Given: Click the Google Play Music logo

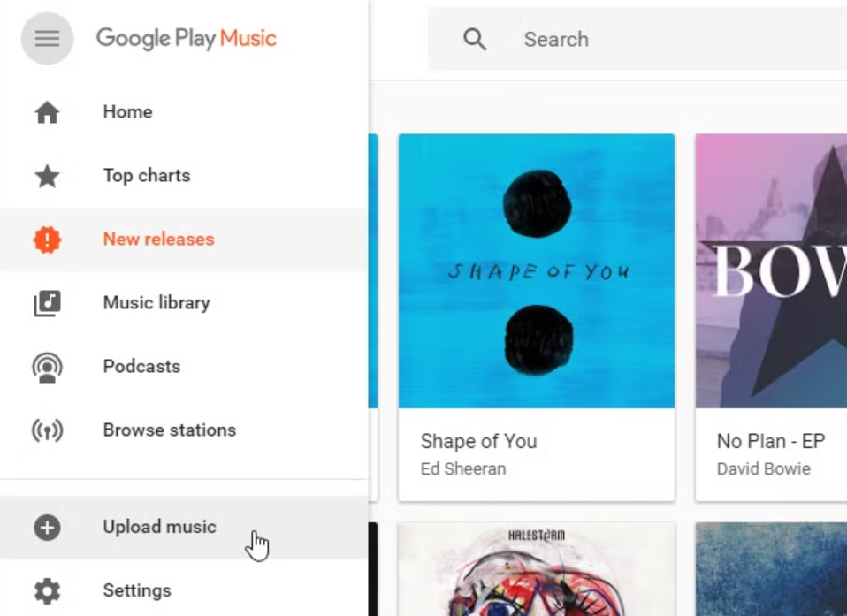Looking at the screenshot, I should point(187,39).
